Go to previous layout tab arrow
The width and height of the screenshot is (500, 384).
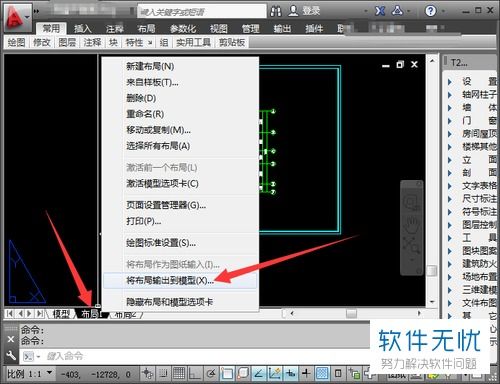[20, 314]
